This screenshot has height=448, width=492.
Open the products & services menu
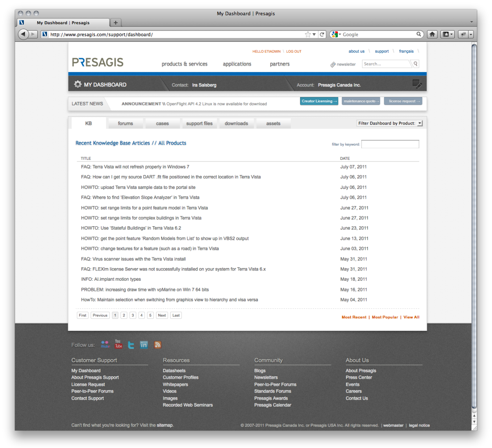[x=184, y=64]
